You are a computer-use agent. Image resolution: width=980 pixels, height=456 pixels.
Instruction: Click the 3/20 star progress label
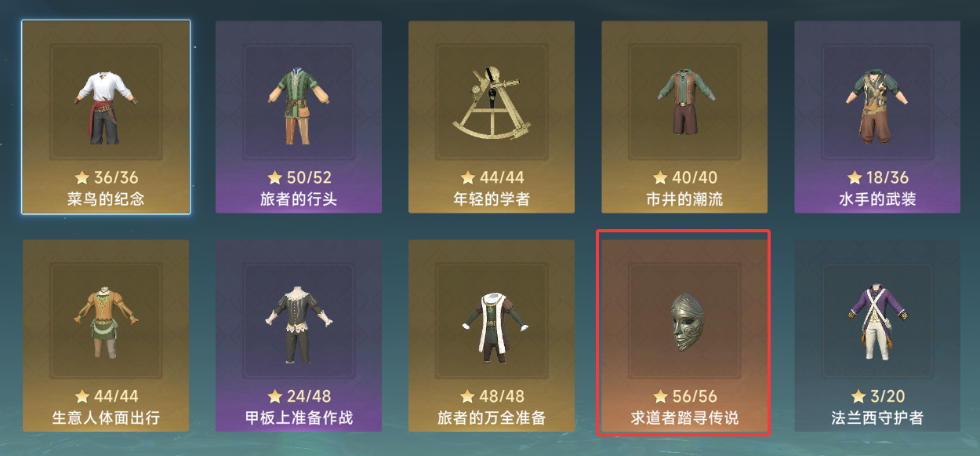pos(877,396)
